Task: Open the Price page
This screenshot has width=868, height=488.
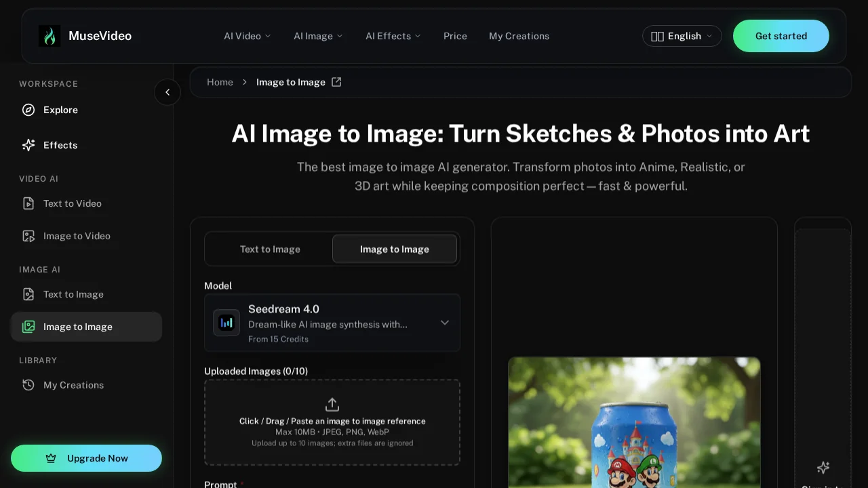Action: (455, 36)
